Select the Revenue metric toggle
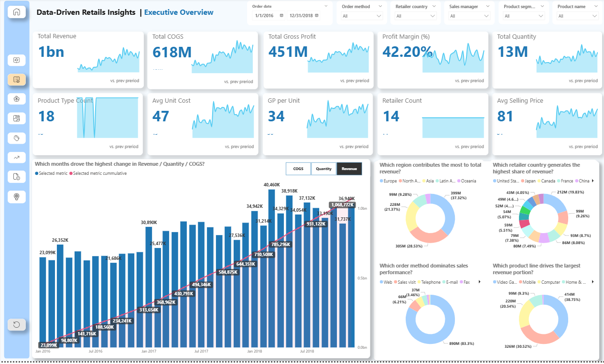The image size is (604, 364). point(349,169)
